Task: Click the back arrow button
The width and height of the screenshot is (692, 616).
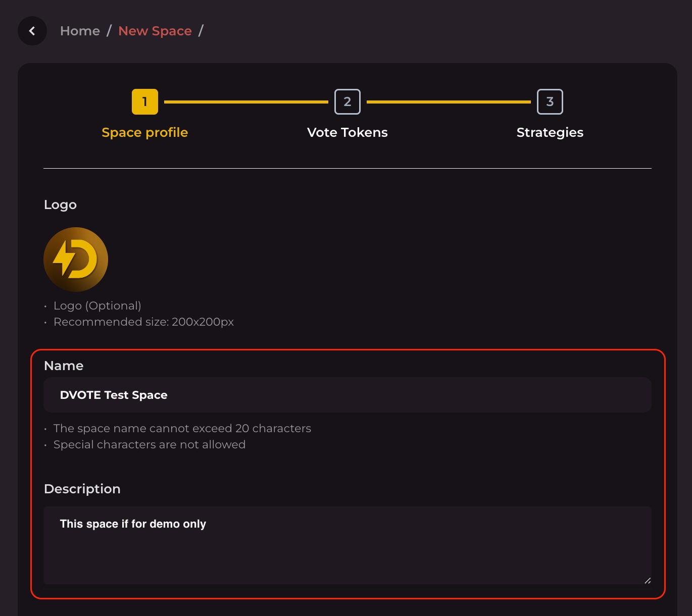Action: (x=32, y=31)
